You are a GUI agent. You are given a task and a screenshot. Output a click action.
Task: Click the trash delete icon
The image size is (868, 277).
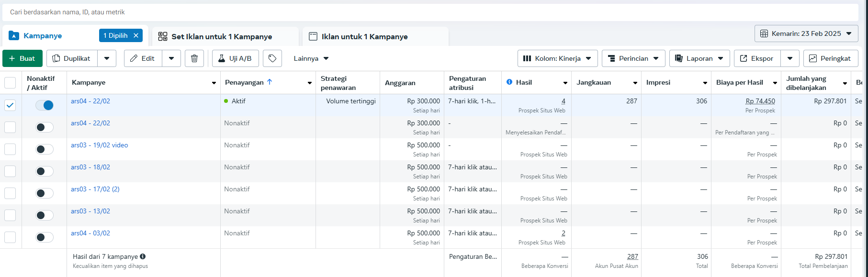point(194,58)
